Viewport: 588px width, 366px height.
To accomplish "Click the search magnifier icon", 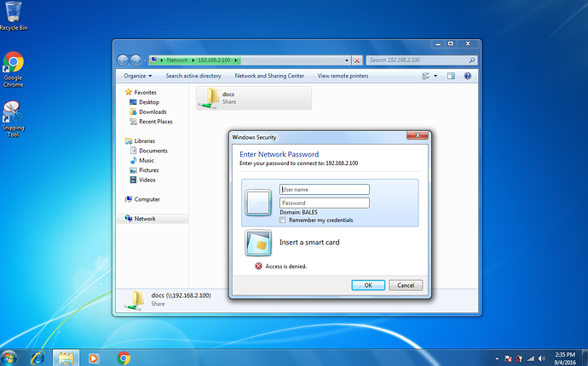I will coord(472,60).
